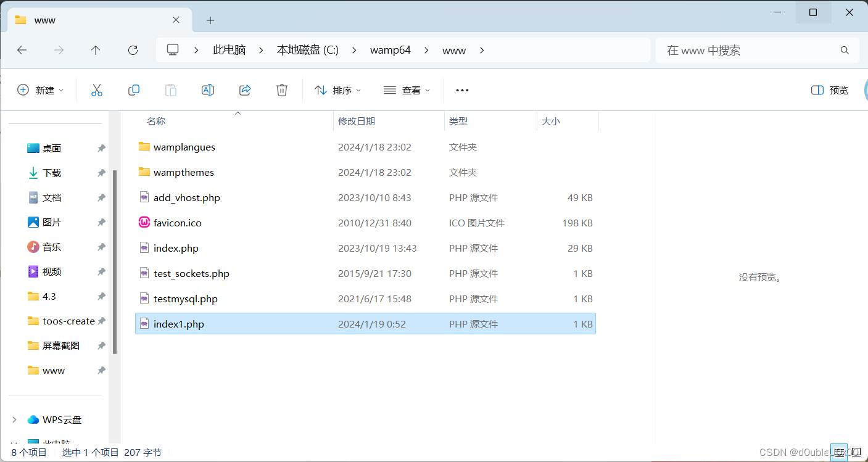Navigate to 本地磁盘 (C:) breadcrumb
Screen dimensions: 868x462
point(308,51)
